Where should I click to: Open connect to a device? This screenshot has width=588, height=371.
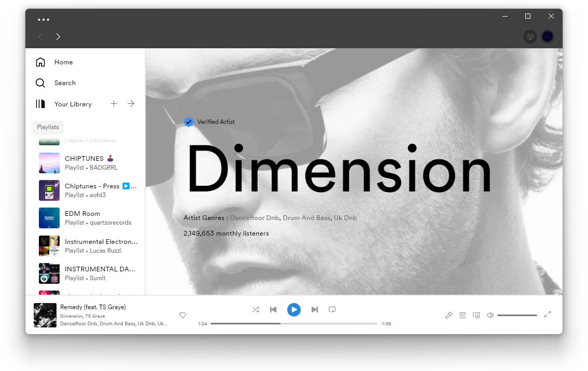click(476, 315)
